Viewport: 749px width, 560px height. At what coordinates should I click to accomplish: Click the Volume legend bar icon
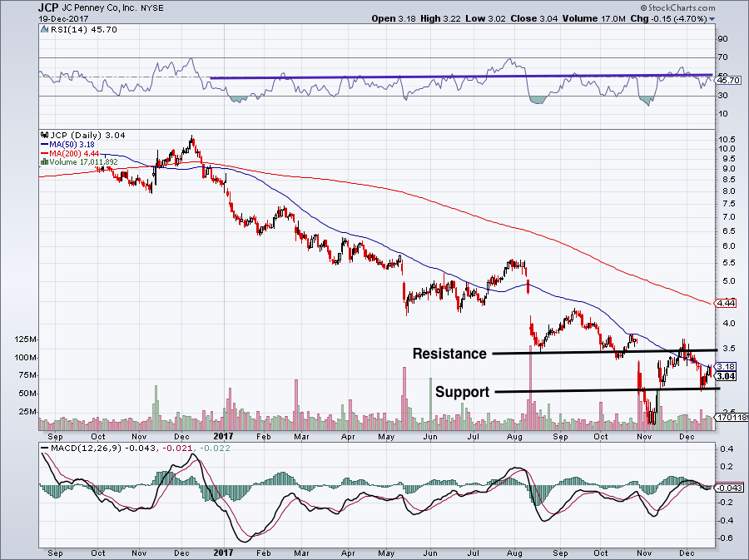coord(44,162)
